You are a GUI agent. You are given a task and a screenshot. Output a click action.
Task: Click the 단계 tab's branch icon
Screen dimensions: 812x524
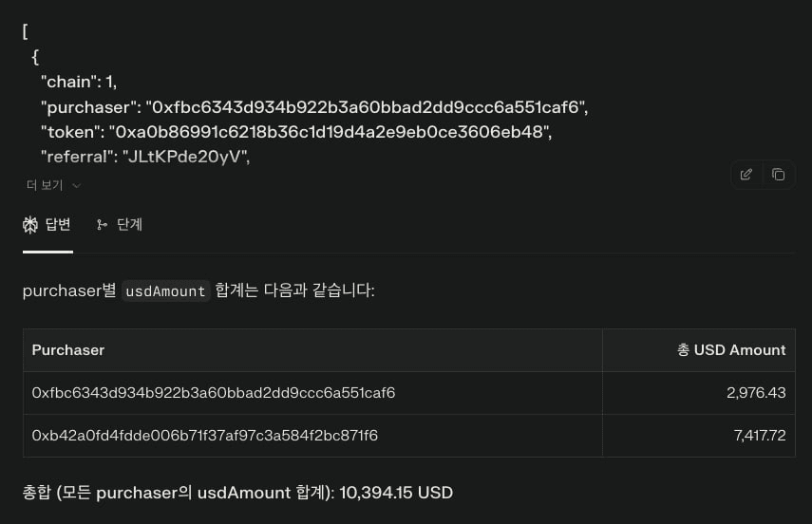pos(102,225)
